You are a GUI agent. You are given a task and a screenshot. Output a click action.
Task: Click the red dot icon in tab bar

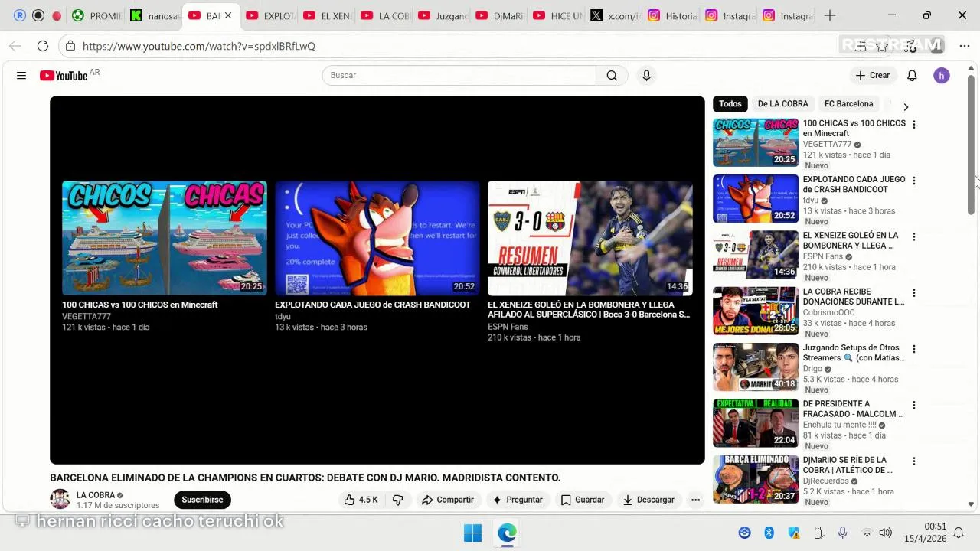pos(57,15)
